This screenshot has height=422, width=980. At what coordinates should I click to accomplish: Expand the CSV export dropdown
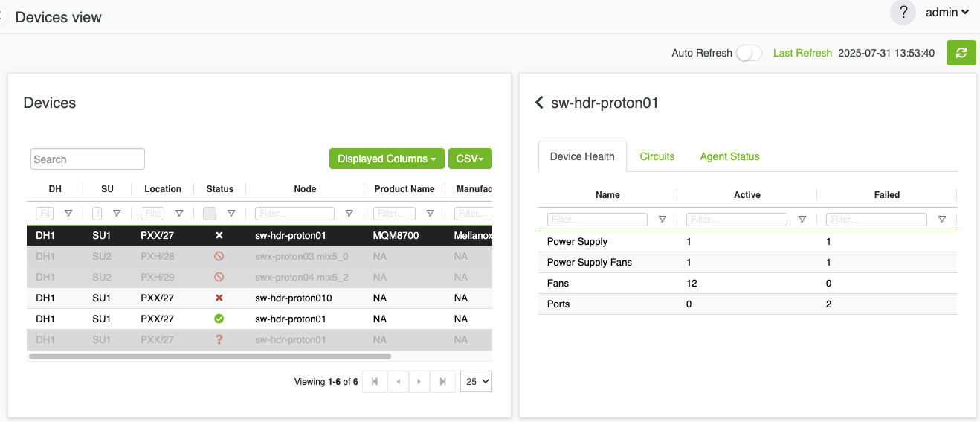pyautogui.click(x=470, y=159)
